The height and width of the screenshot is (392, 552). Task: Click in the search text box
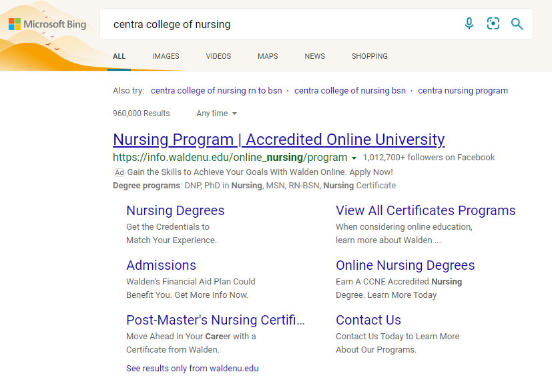280,25
